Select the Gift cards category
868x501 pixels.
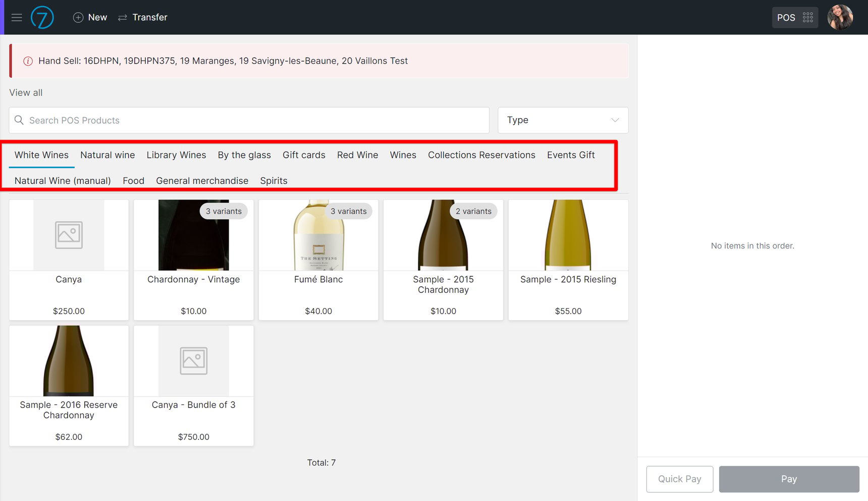304,155
